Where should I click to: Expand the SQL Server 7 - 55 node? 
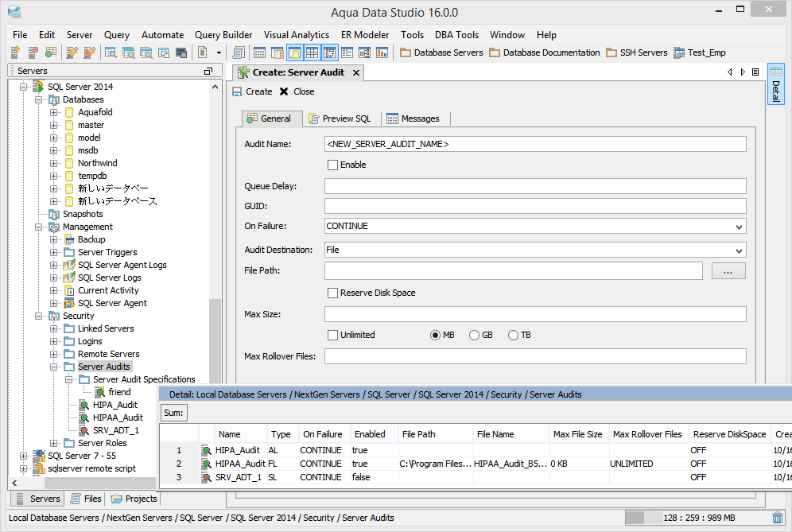[x=23, y=456]
